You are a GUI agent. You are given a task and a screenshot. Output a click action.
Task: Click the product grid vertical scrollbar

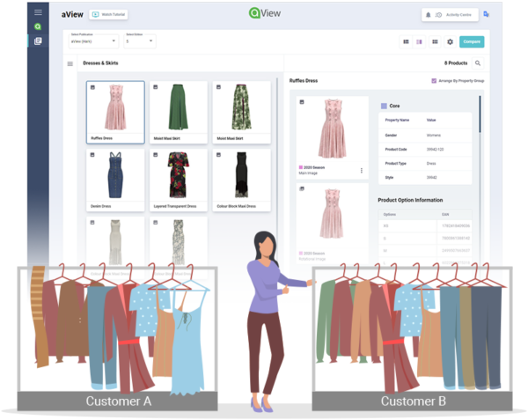tap(277, 168)
